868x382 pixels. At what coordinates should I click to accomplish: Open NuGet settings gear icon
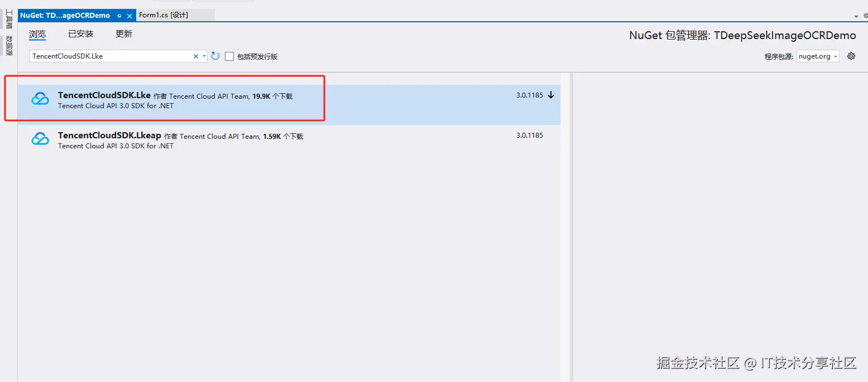[x=851, y=56]
